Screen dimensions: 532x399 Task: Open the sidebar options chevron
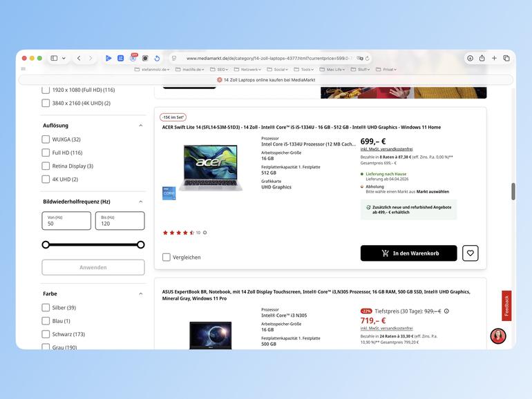pyautogui.click(x=64, y=58)
